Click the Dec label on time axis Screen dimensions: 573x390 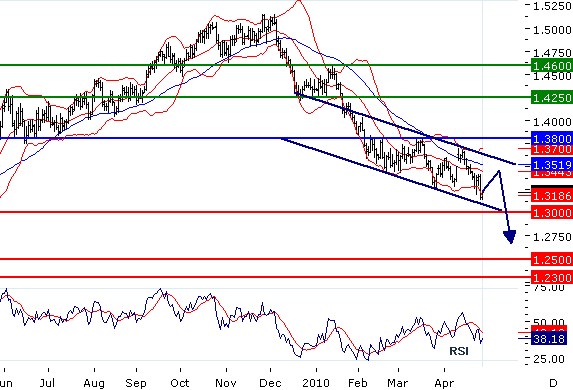pos(270,383)
